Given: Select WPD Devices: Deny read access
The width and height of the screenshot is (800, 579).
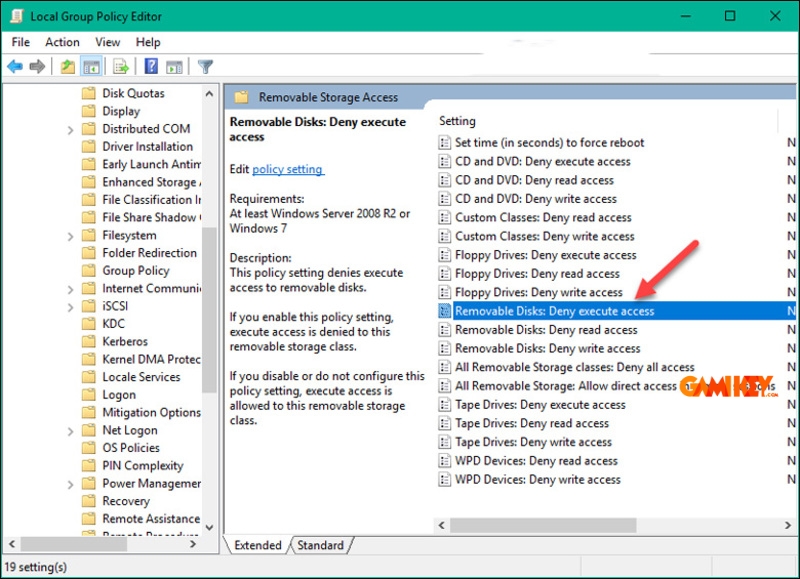Looking at the screenshot, I should click(536, 461).
